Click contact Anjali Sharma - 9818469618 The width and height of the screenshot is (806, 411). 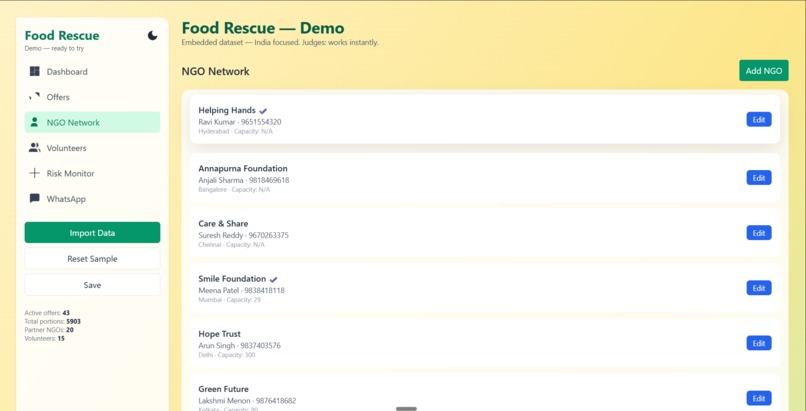coord(244,180)
